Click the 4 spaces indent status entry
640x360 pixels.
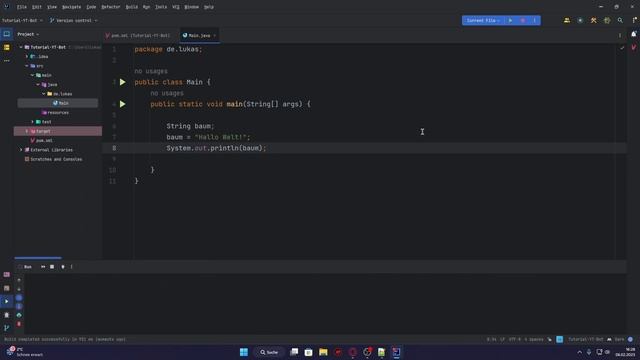[534, 340]
